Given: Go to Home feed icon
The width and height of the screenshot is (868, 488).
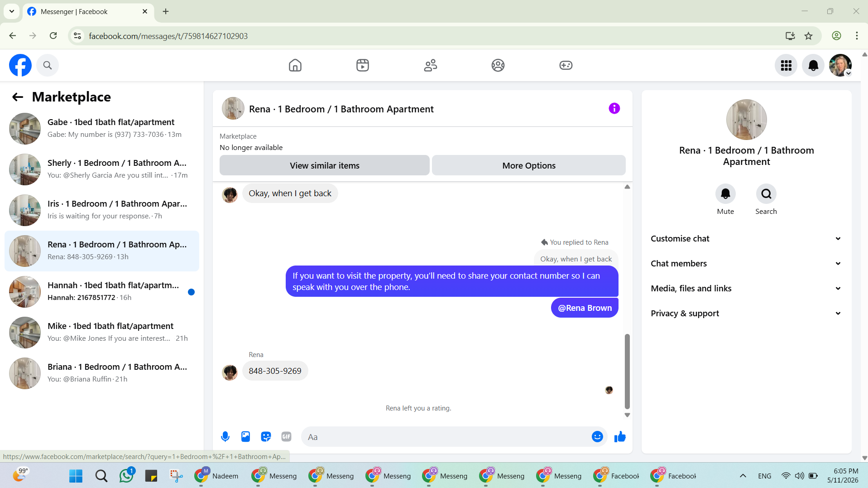Looking at the screenshot, I should (x=295, y=65).
